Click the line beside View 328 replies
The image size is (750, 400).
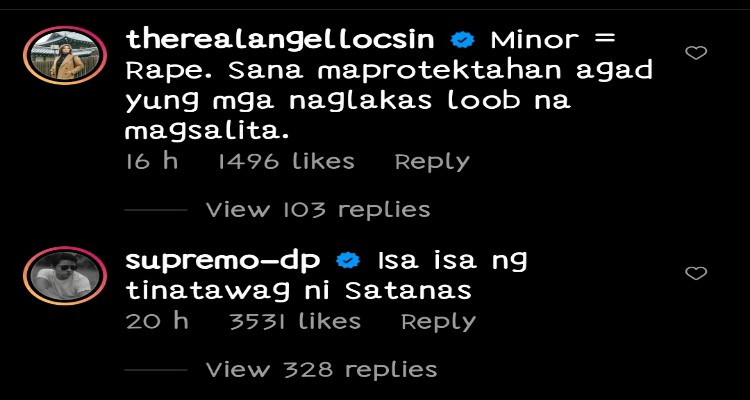(156, 370)
